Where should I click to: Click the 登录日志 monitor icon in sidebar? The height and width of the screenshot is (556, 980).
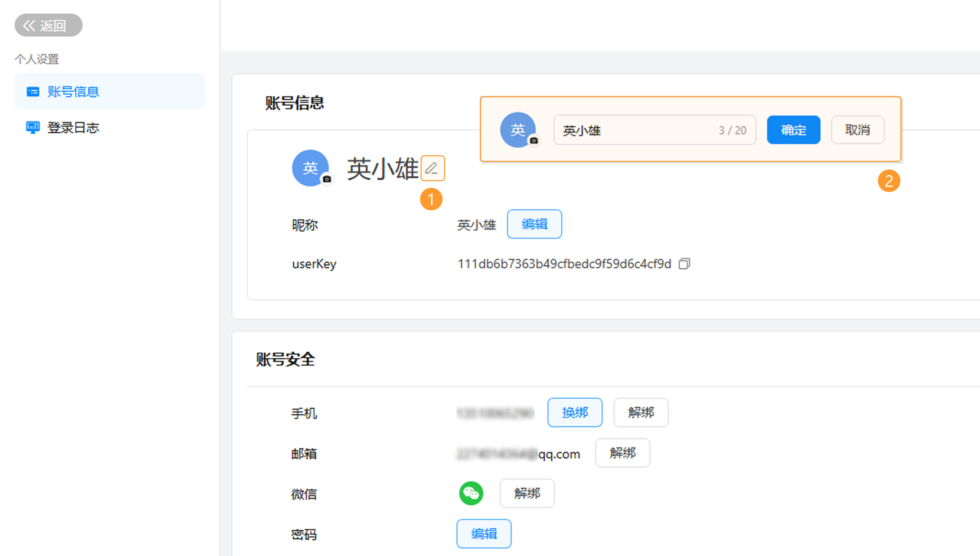point(33,128)
